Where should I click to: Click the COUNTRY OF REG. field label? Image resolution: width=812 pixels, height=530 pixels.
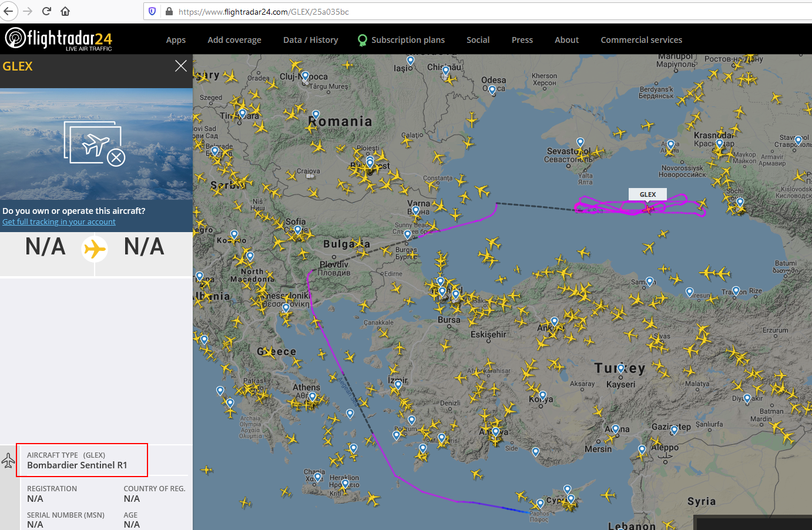point(155,489)
